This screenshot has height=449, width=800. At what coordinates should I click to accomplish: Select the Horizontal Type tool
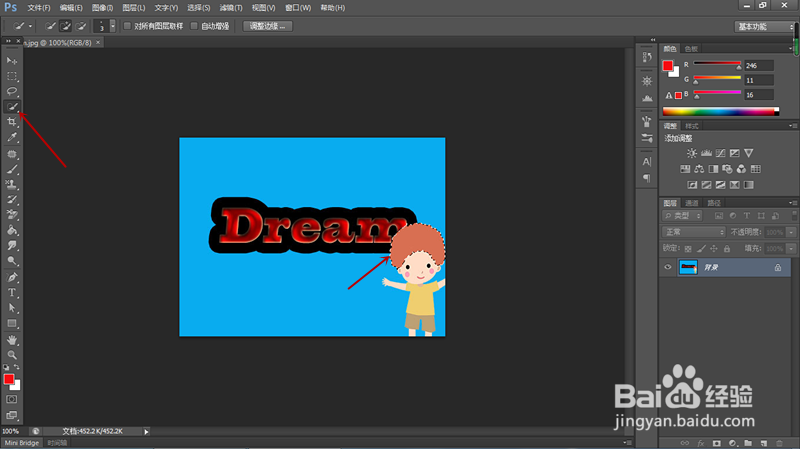coord(12,292)
